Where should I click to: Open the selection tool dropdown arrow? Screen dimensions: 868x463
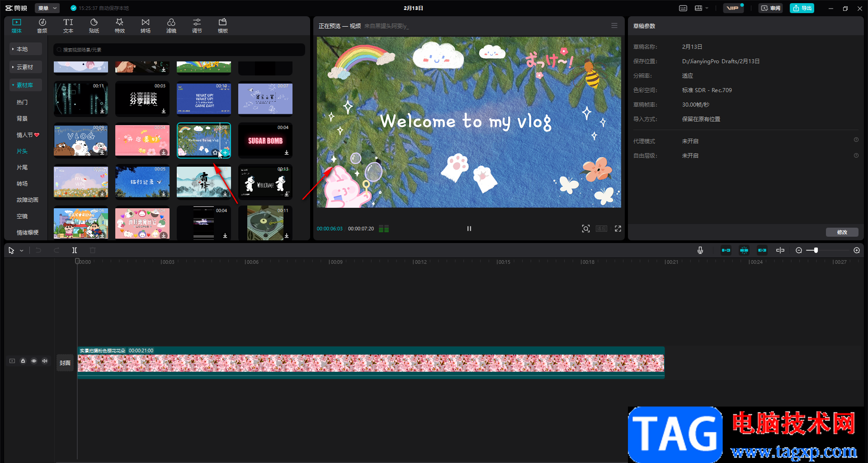point(22,251)
